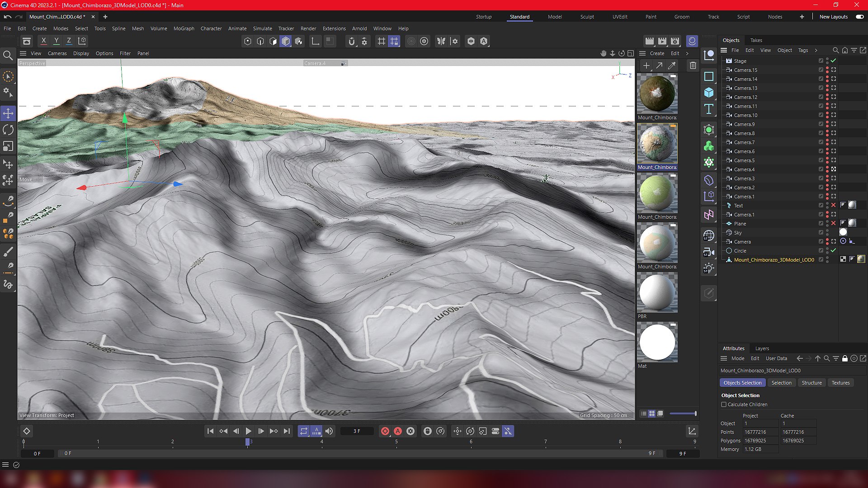Open the MoGraph menu
This screenshot has height=488, width=868.
click(x=184, y=28)
